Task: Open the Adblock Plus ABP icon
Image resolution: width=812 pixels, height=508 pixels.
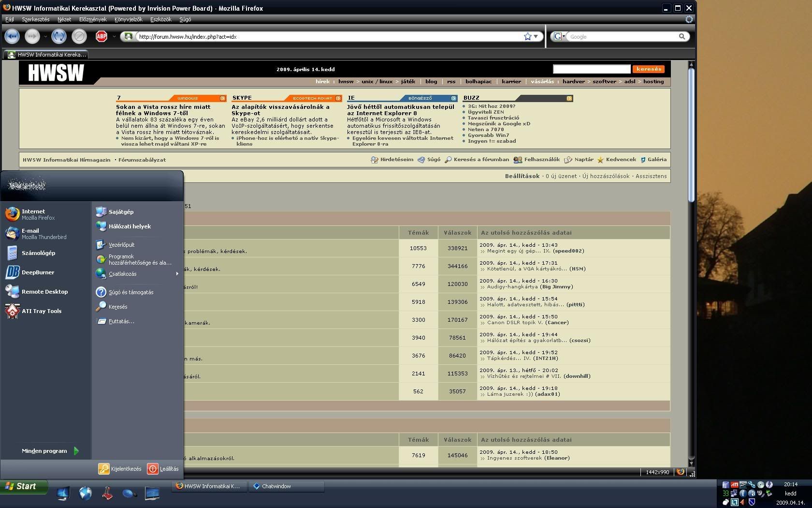Action: [x=101, y=36]
